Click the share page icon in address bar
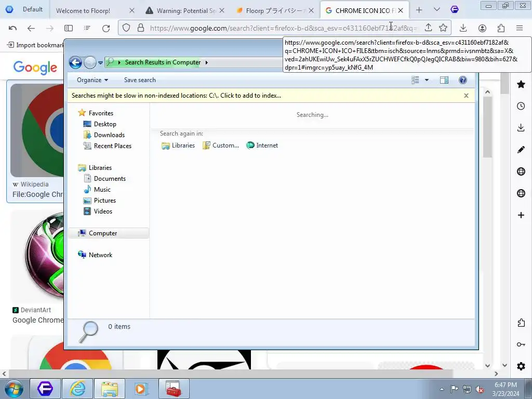 [x=429, y=28]
